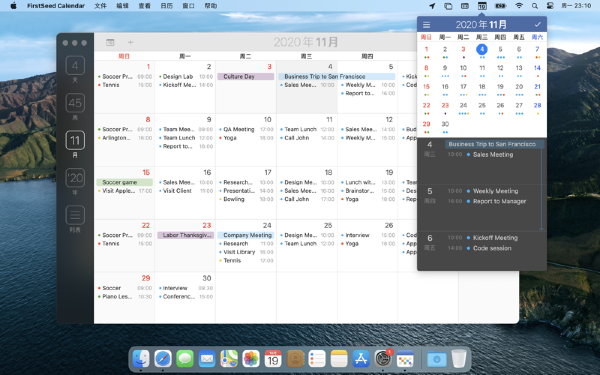
Task: Open Contacts from the Dock
Action: coord(295,359)
